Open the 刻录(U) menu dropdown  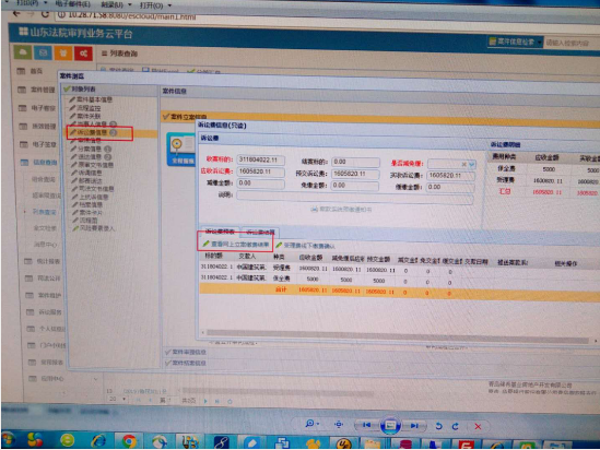(117, 5)
